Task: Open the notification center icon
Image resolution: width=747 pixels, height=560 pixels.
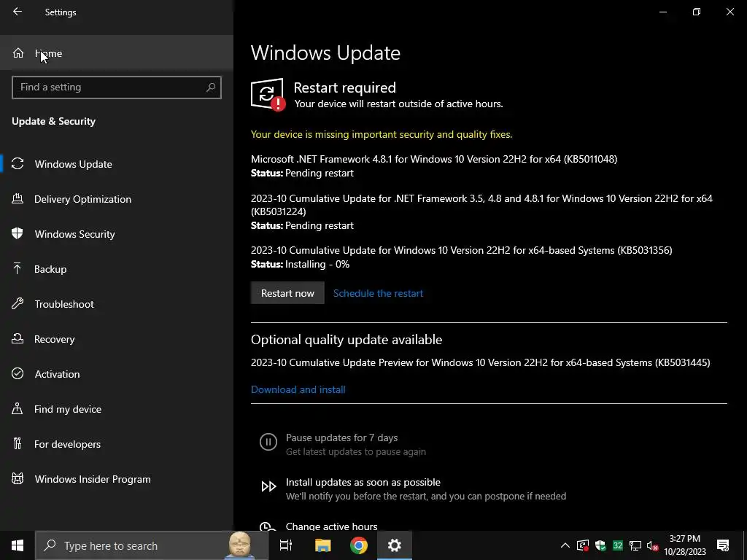Action: click(723, 545)
